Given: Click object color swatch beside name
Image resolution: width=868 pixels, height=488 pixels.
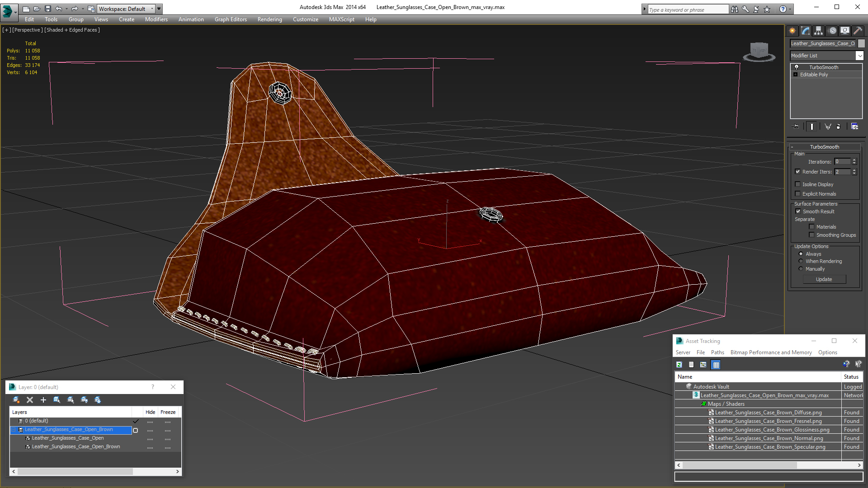Looking at the screenshot, I should point(862,43).
